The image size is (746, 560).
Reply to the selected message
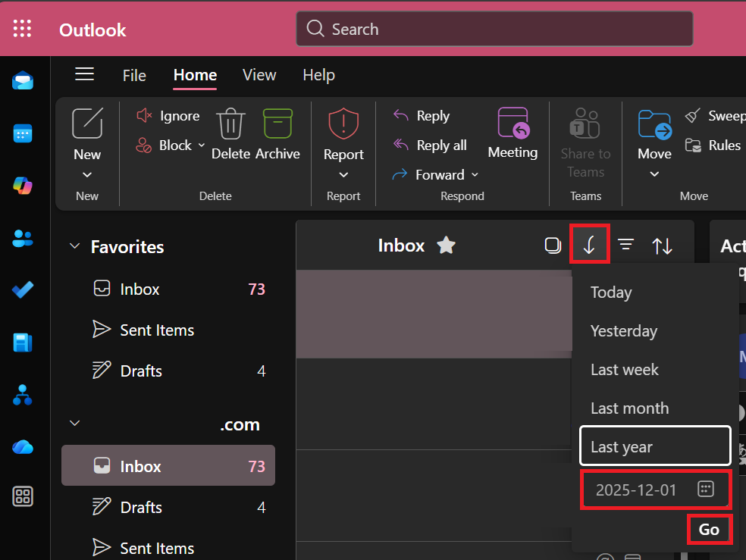coord(422,115)
